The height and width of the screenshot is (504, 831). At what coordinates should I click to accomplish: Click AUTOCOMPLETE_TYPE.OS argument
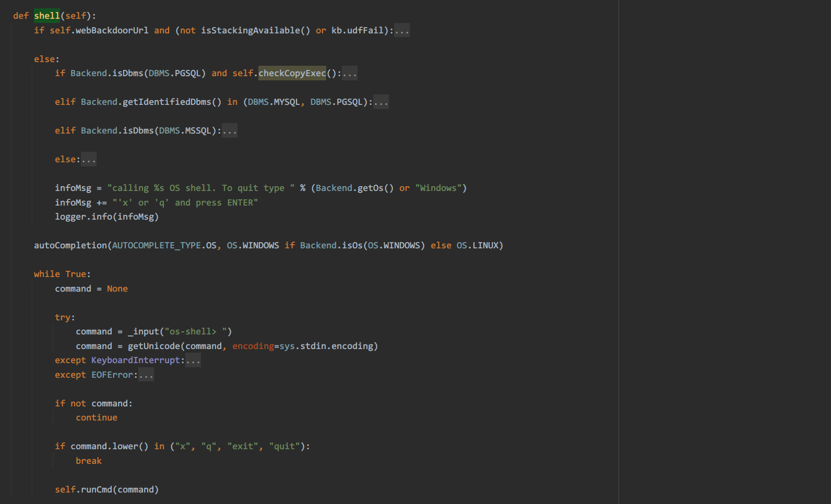tap(164, 245)
